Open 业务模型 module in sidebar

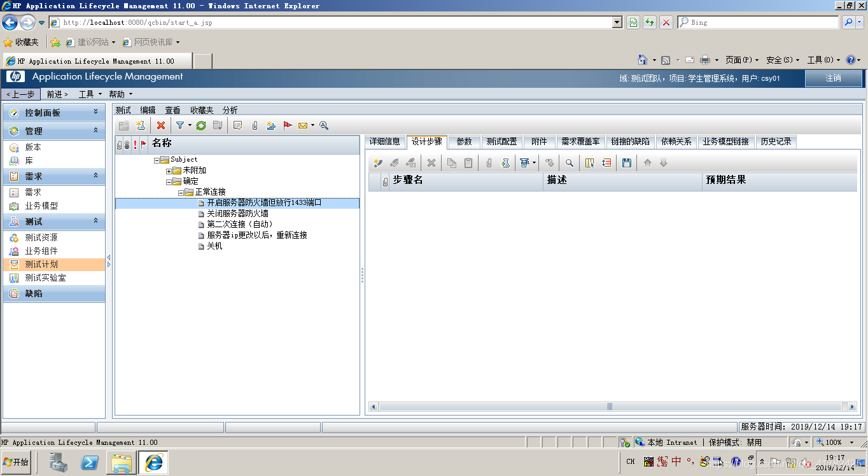tap(41, 206)
